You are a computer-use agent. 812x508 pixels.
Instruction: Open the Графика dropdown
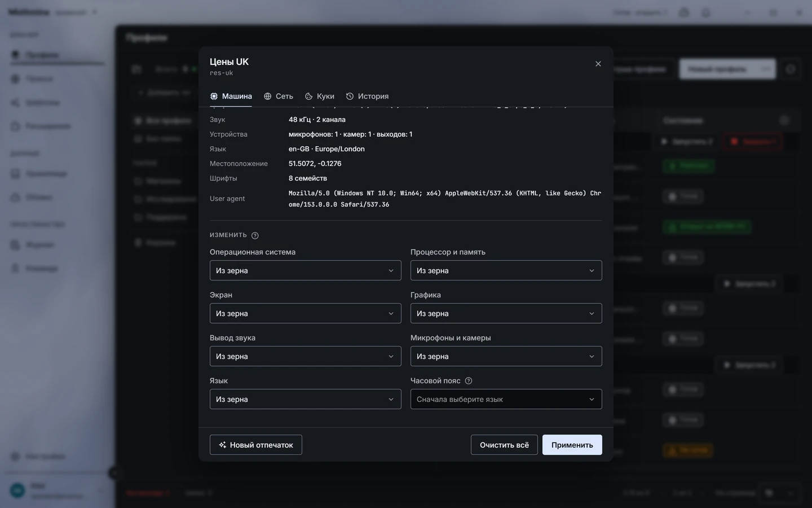click(506, 313)
